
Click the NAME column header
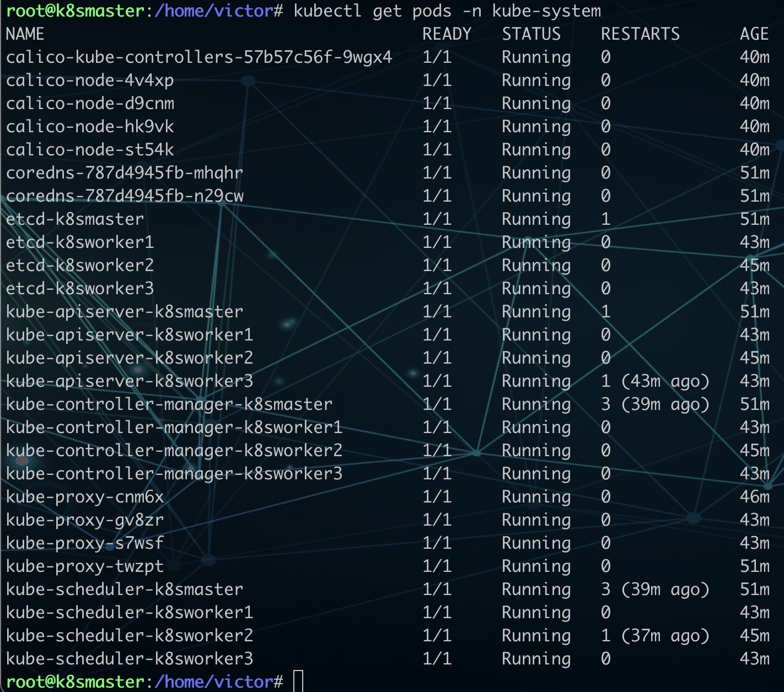(x=25, y=34)
